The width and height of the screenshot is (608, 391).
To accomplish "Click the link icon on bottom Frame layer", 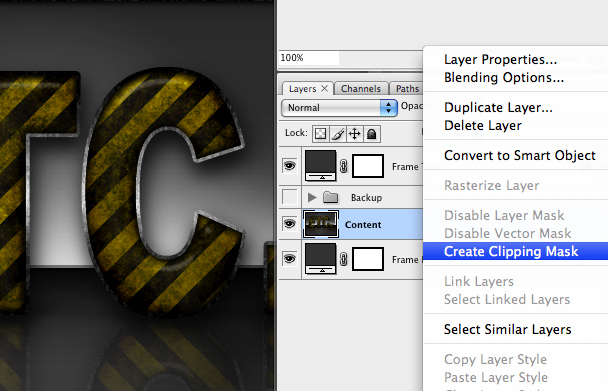I will pos(344,259).
